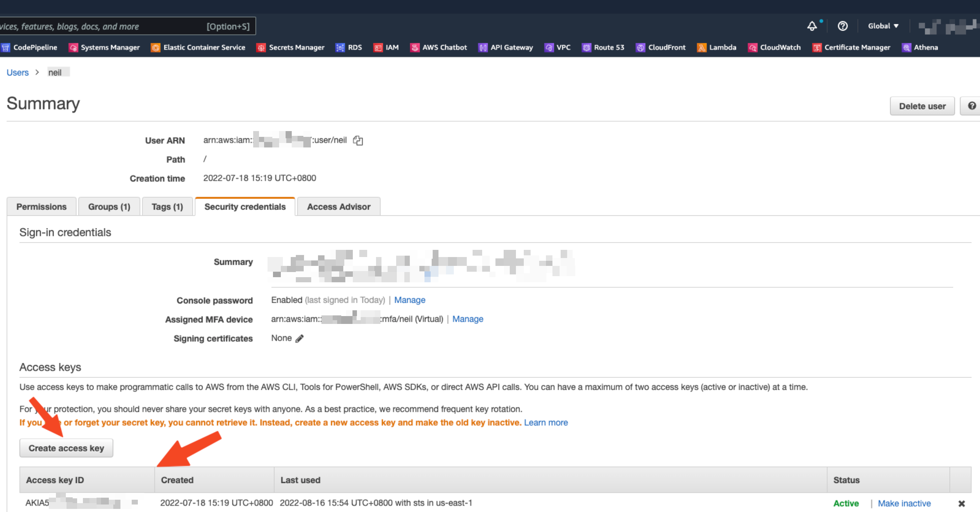This screenshot has height=512, width=980.
Task: Click Create access key button
Action: point(66,448)
